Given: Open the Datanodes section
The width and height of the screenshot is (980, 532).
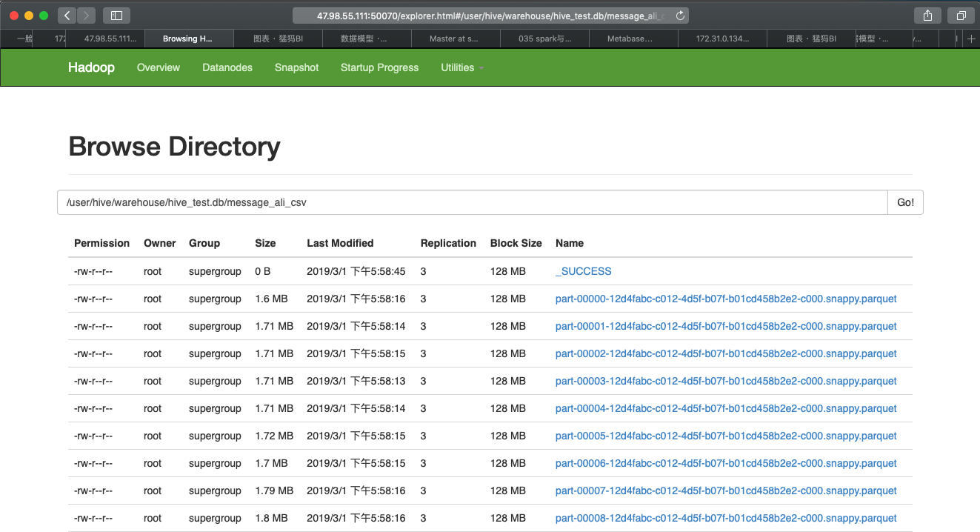Looking at the screenshot, I should pyautogui.click(x=227, y=67).
